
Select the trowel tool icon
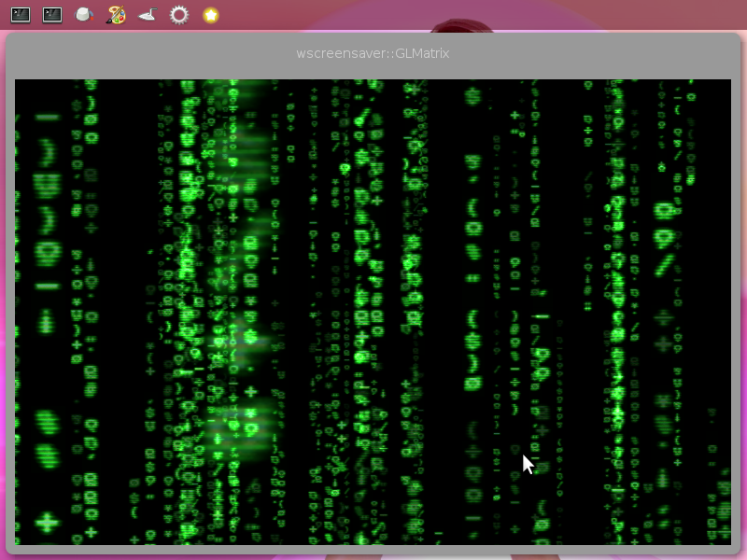pos(145,14)
